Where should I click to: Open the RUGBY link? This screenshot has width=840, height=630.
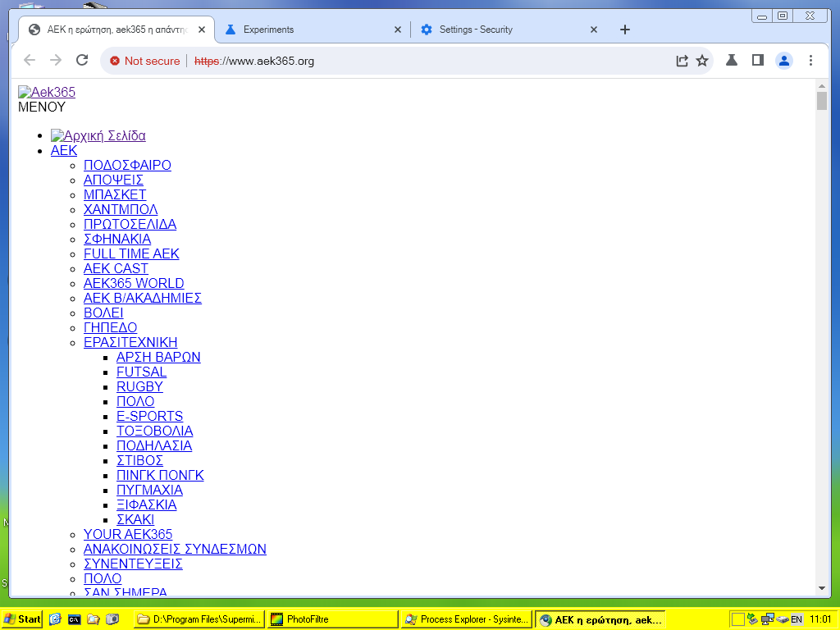click(139, 387)
